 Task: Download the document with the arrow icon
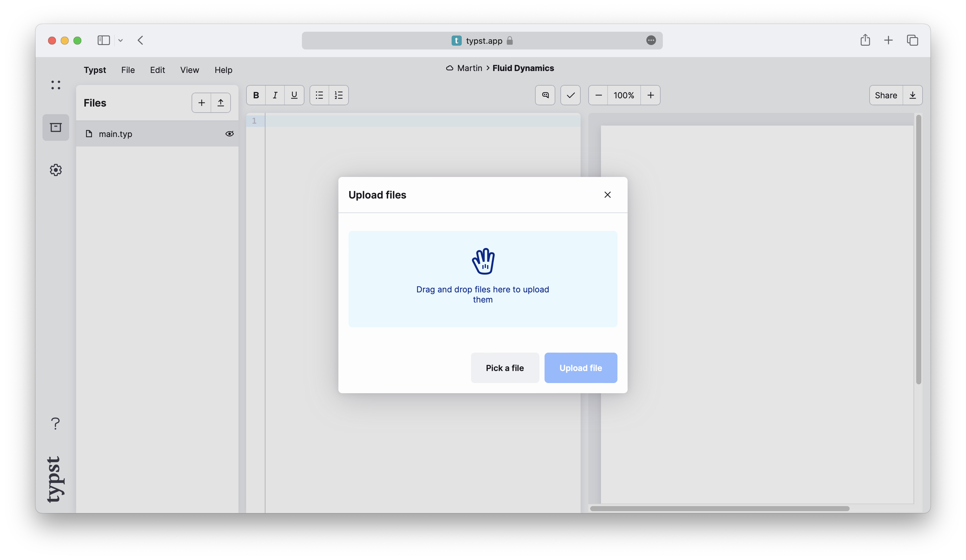(913, 95)
